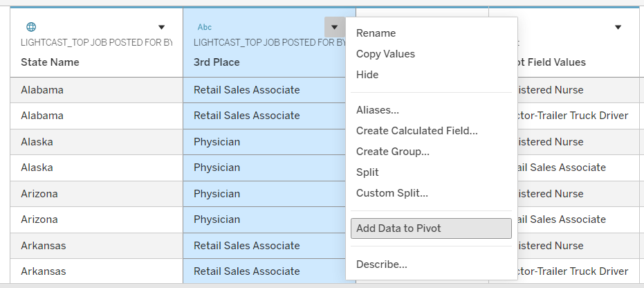Click the first Alabama state cell
The image size is (644, 288).
click(42, 90)
